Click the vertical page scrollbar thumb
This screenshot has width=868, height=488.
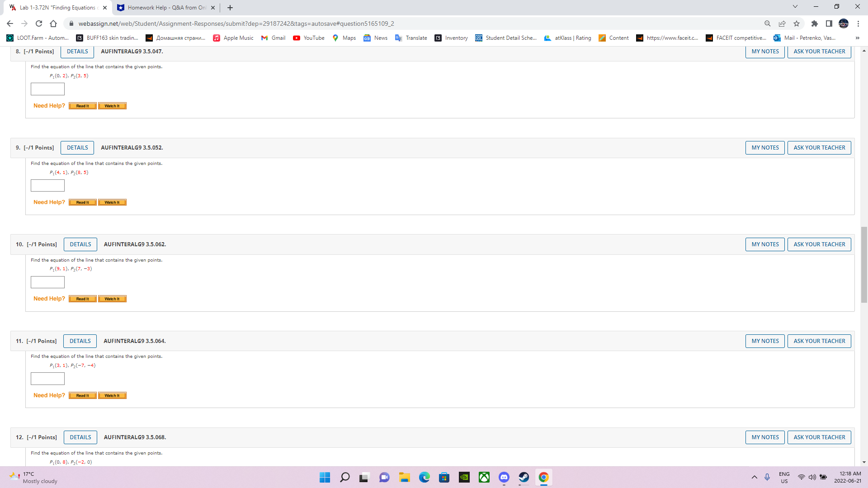coord(864,264)
